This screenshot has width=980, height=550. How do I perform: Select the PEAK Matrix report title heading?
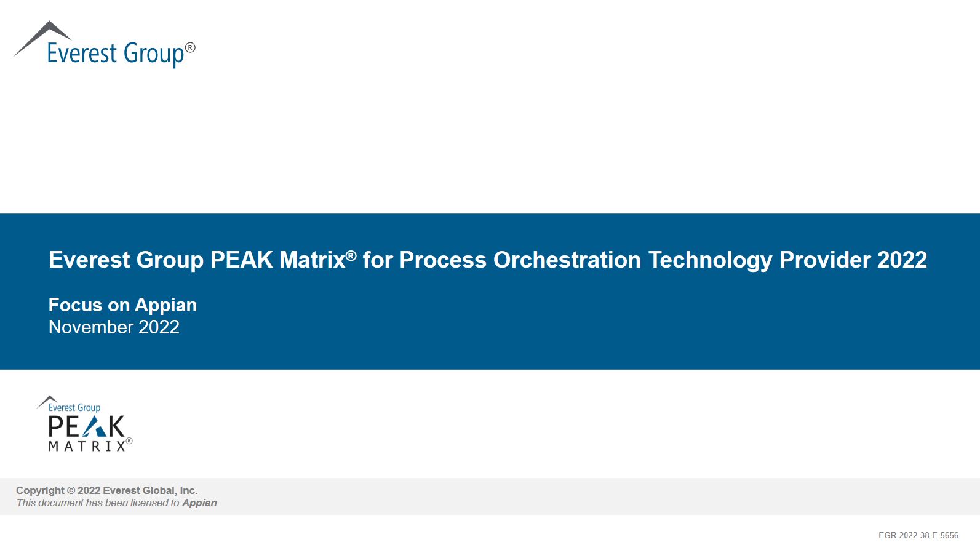pyautogui.click(x=488, y=260)
